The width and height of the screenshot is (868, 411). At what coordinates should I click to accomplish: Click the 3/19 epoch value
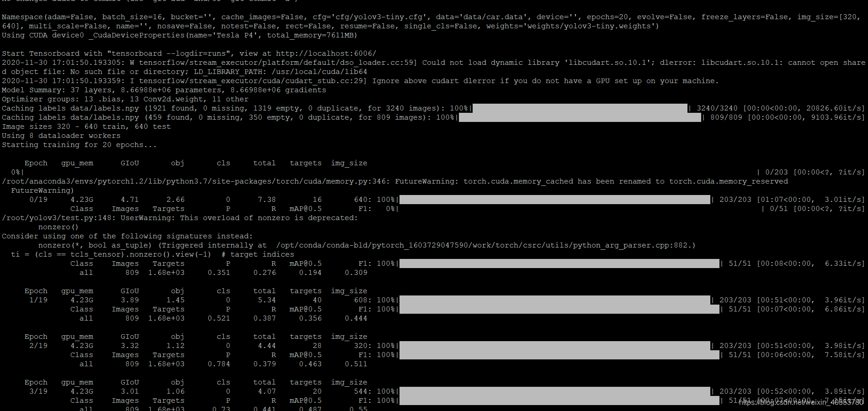pos(38,391)
